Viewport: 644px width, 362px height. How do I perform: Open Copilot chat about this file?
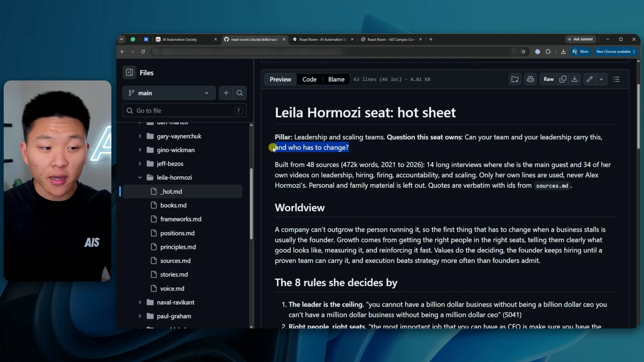coord(530,79)
